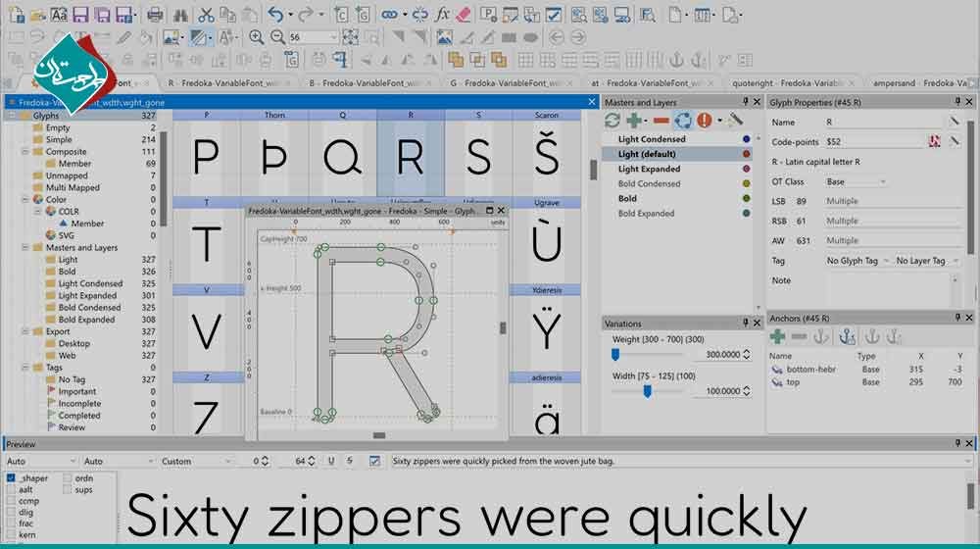This screenshot has width=980, height=549.
Task: Click the highlighted blue anchor icon in Anchors panel
Action: pyautogui.click(x=847, y=336)
